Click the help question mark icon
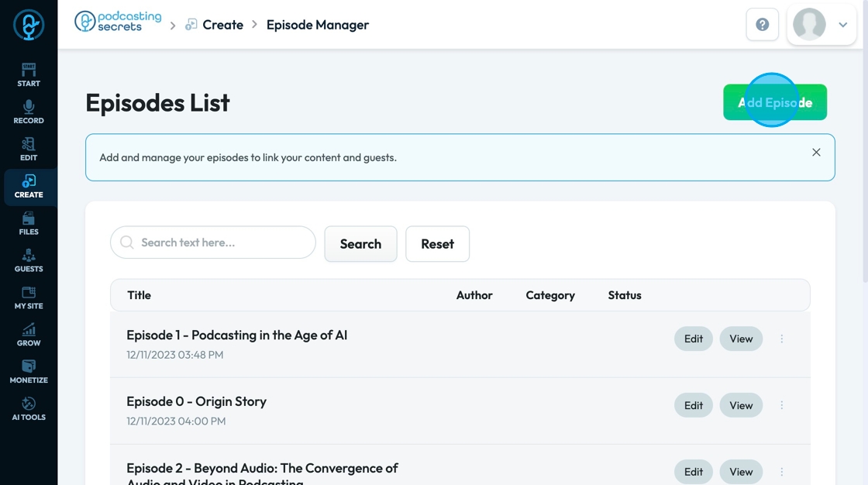Image resolution: width=868 pixels, height=485 pixels. point(762,25)
